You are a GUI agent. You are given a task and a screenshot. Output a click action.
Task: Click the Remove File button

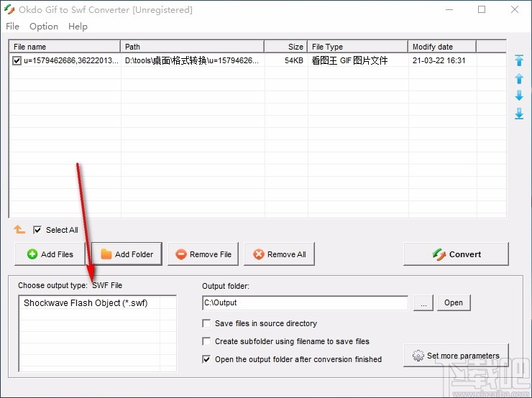click(203, 254)
